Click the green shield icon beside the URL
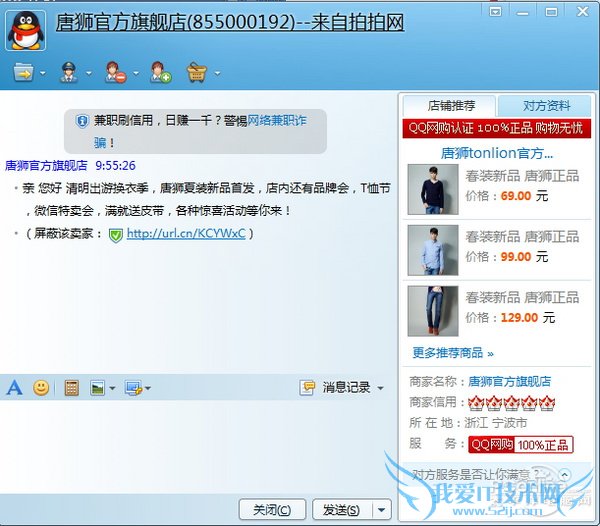Image resolution: width=600 pixels, height=526 pixels. coord(115,235)
